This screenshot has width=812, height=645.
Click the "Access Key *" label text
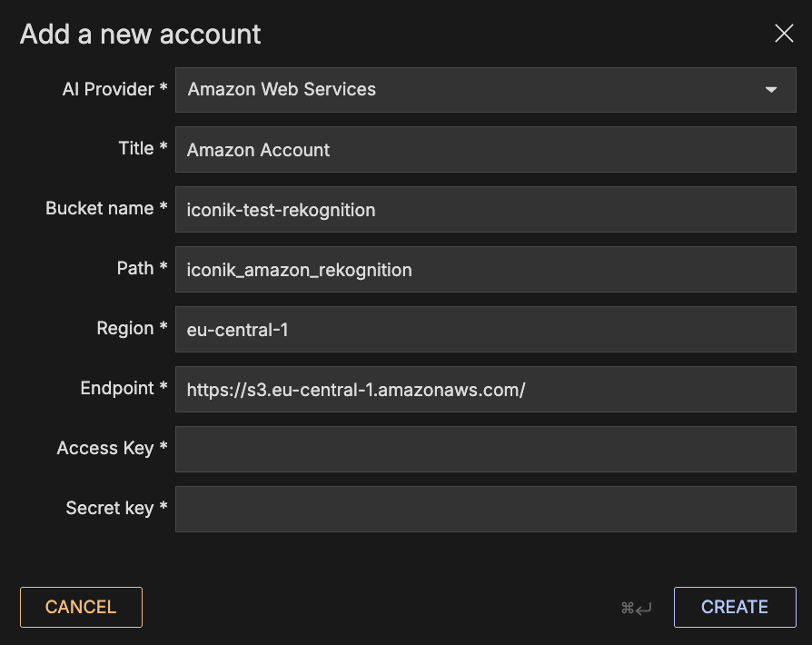[x=112, y=449]
